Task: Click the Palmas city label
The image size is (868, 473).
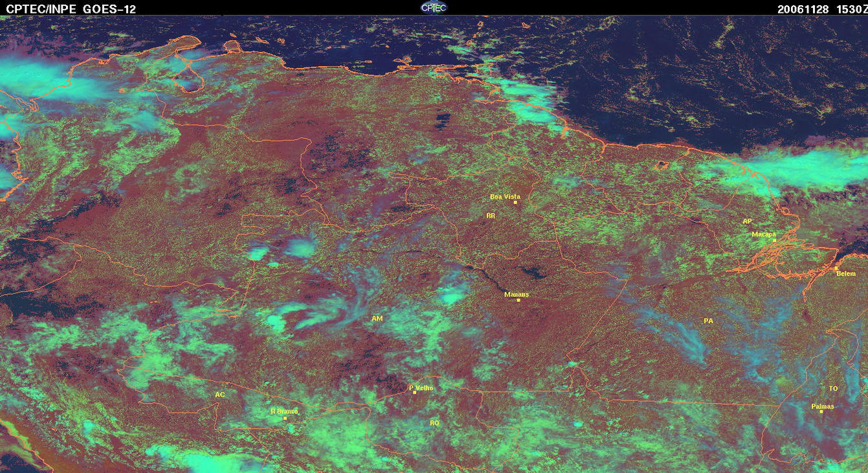Action: pos(823,406)
